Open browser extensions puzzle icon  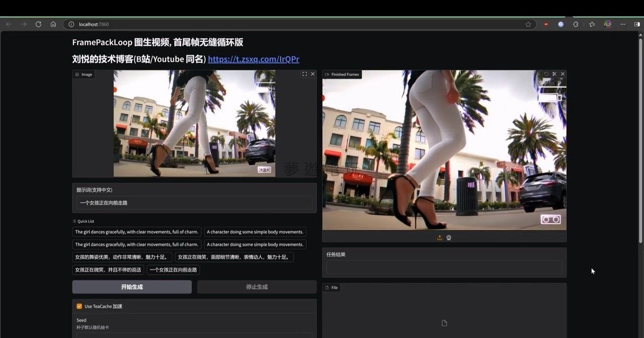pyautogui.click(x=576, y=24)
